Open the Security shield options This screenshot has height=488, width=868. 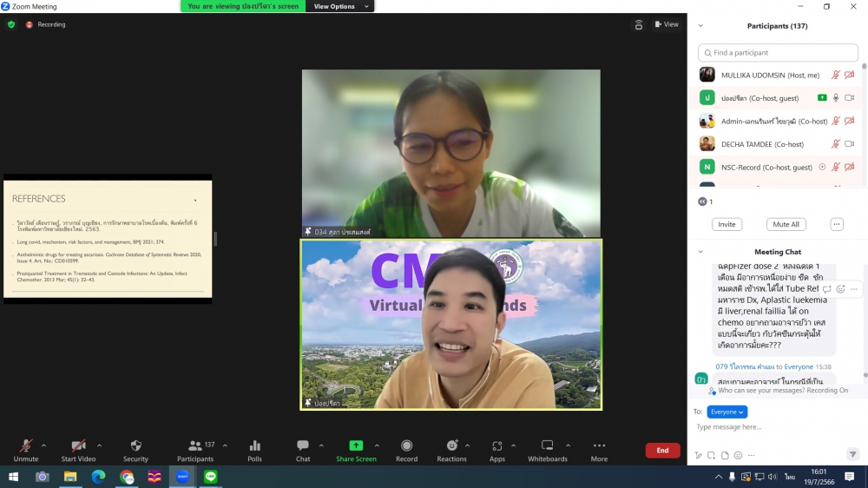pyautogui.click(x=135, y=450)
